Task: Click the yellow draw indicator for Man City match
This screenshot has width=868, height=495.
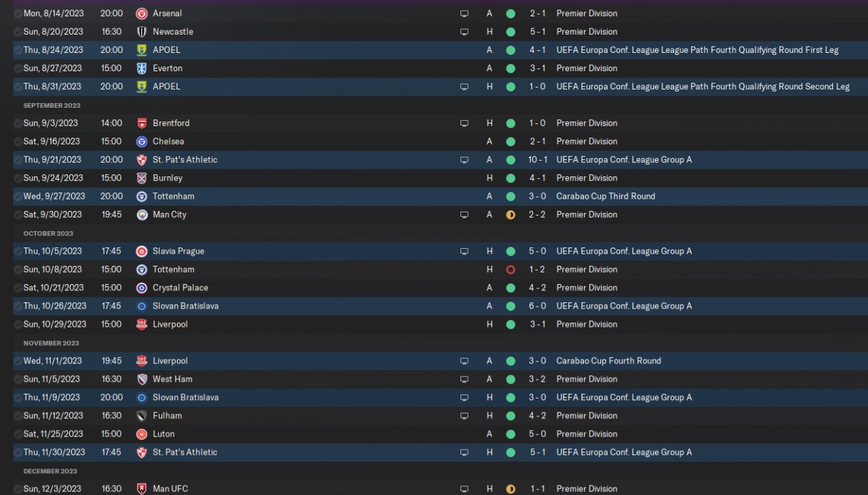Action: (511, 215)
